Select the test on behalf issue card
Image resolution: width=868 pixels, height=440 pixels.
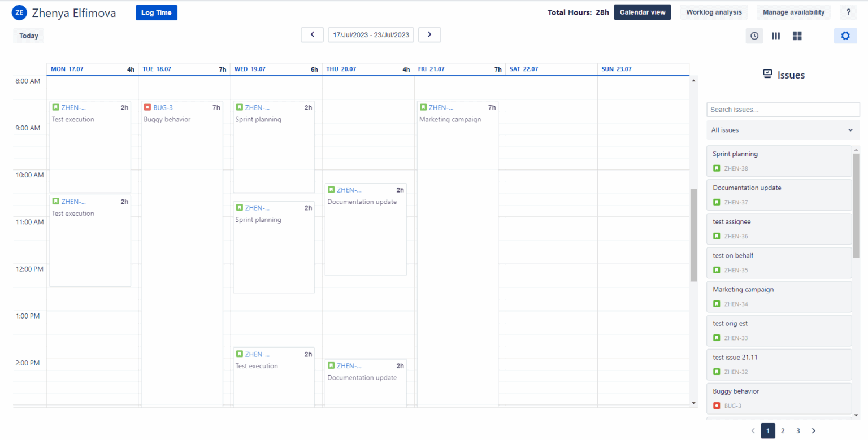coord(779,263)
